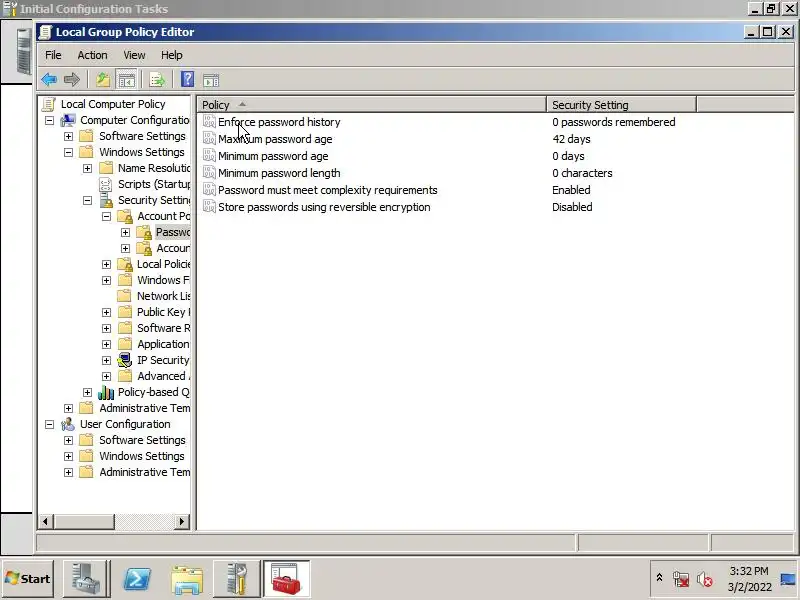This screenshot has height=600, width=800.
Task: Click 0 passwords remembered value
Action: [x=613, y=122]
